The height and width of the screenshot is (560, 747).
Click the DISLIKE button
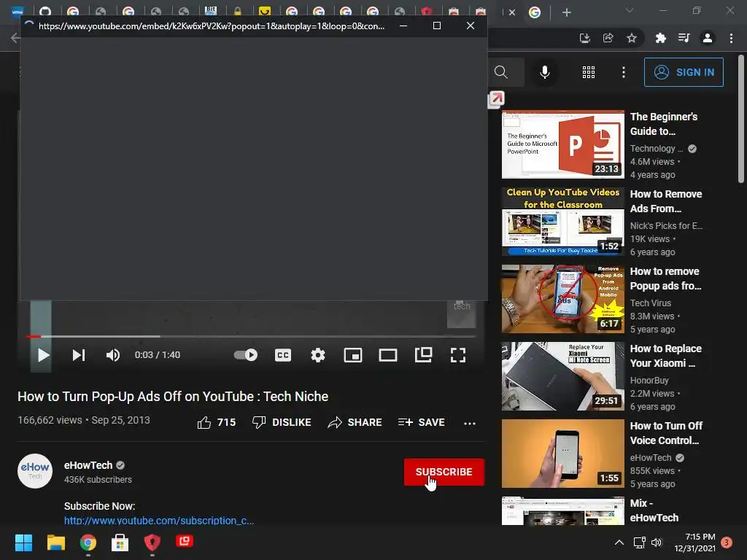(282, 422)
